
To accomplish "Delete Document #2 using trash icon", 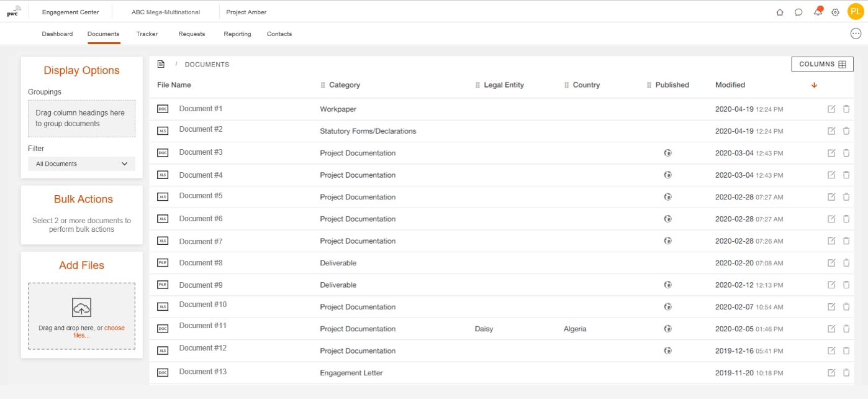I will click(846, 131).
